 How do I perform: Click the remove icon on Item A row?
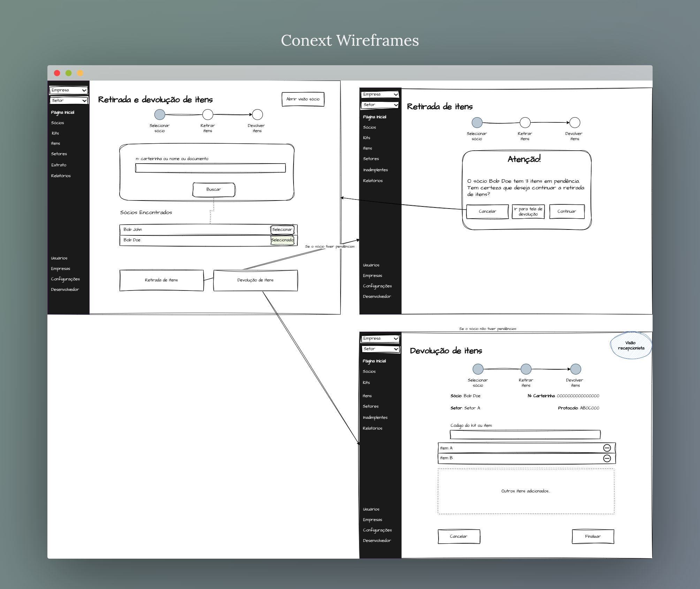pyautogui.click(x=607, y=448)
